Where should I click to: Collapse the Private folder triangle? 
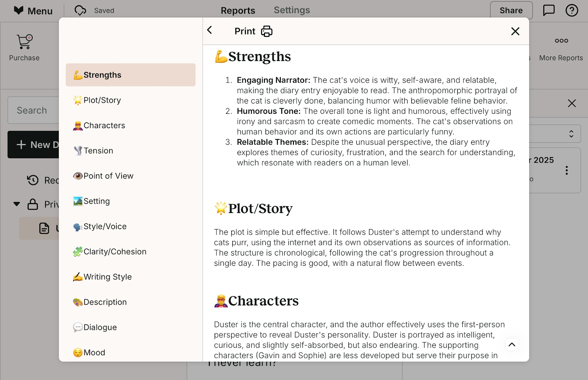17,204
